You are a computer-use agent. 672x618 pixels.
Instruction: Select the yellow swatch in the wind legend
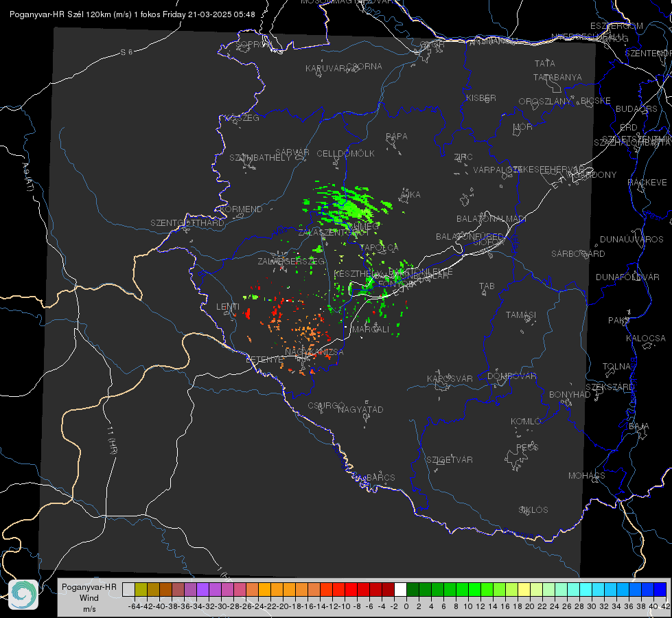[x=524, y=589]
